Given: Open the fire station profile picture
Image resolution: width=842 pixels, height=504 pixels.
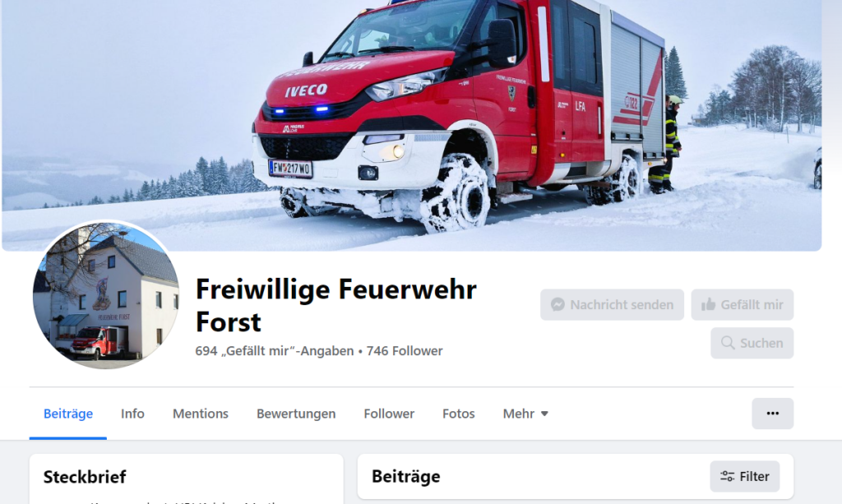Looking at the screenshot, I should click(x=106, y=295).
